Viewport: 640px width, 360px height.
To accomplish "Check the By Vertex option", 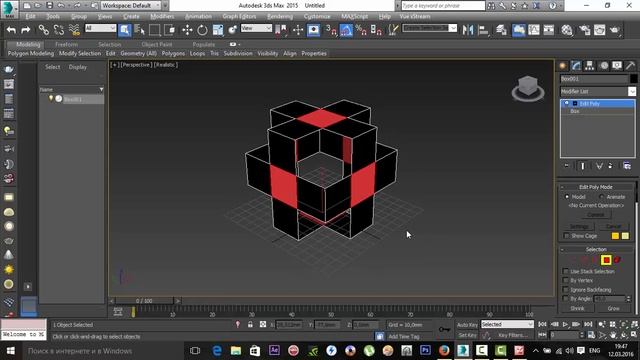I will tap(565, 280).
